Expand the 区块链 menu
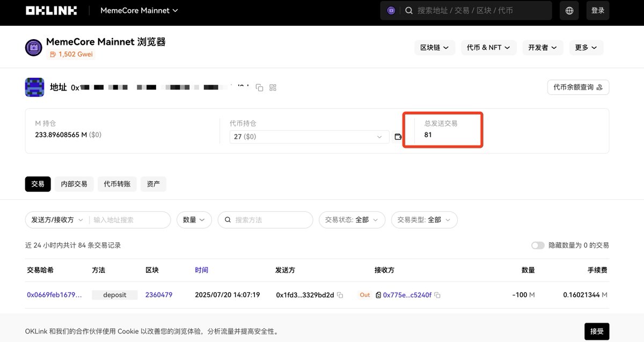Screen dimensions: 644x342 435,48
